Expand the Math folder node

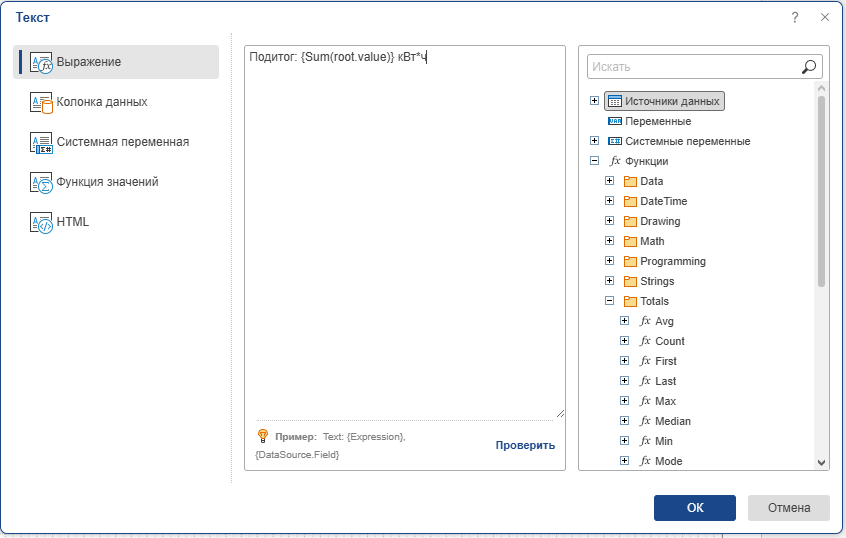tap(609, 241)
